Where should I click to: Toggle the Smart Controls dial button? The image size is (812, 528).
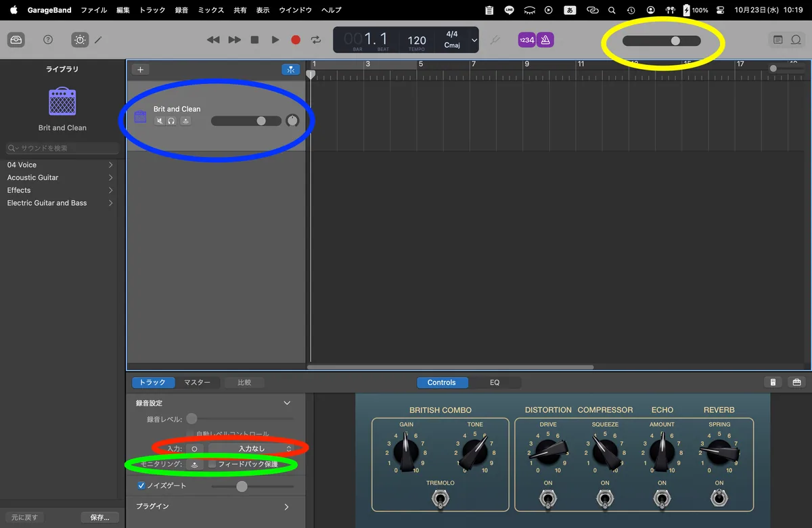80,40
